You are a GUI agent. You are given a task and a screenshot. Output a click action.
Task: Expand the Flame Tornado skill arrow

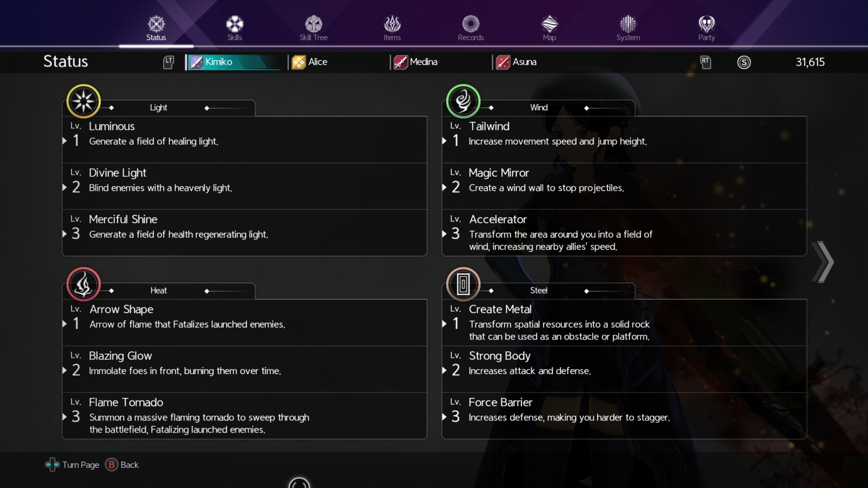[x=65, y=417]
